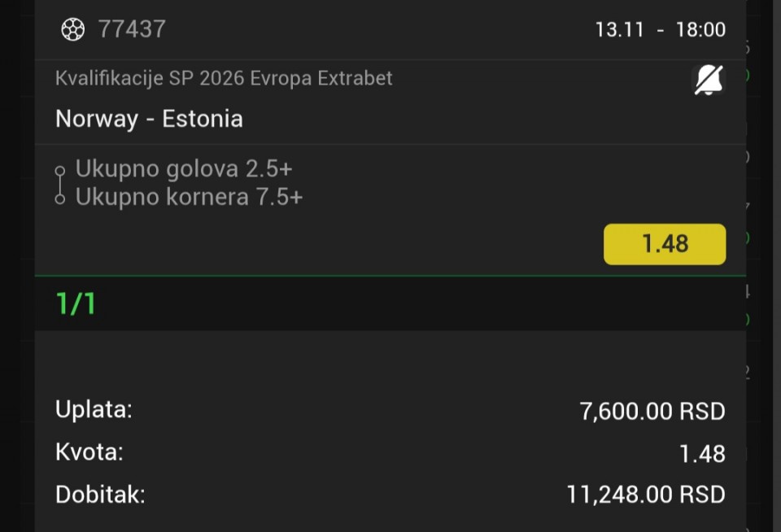Image resolution: width=781 pixels, height=532 pixels.
Task: Click the Uplata label
Action: click(x=94, y=409)
